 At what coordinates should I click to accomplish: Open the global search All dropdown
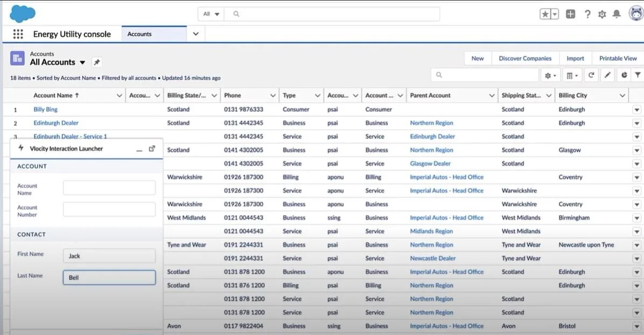(211, 14)
